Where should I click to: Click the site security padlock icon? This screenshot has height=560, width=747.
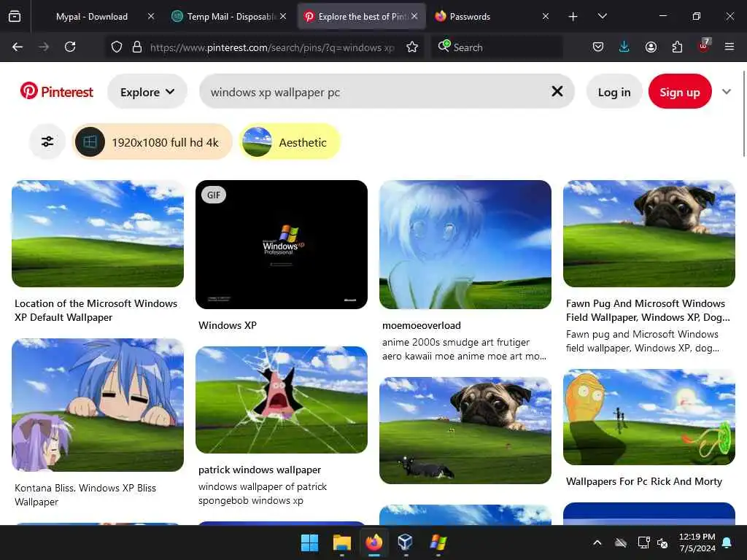click(137, 47)
